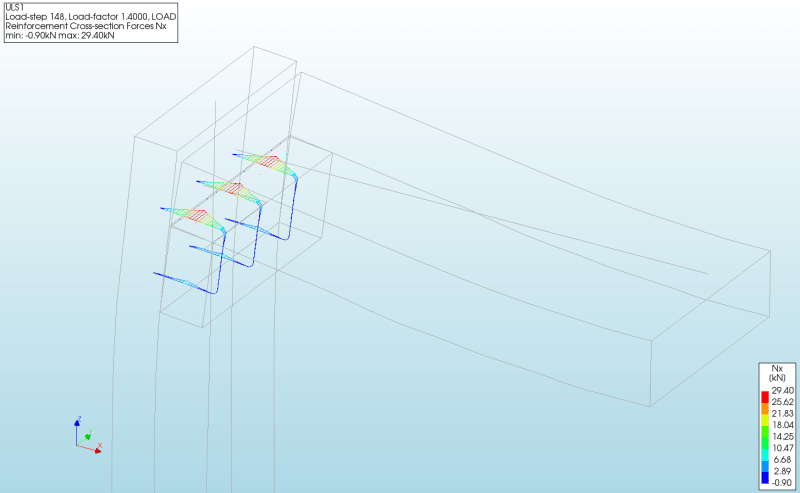Click 'Load-step 148, Load-factor 1.4000, LOAD' text

(x=91, y=17)
